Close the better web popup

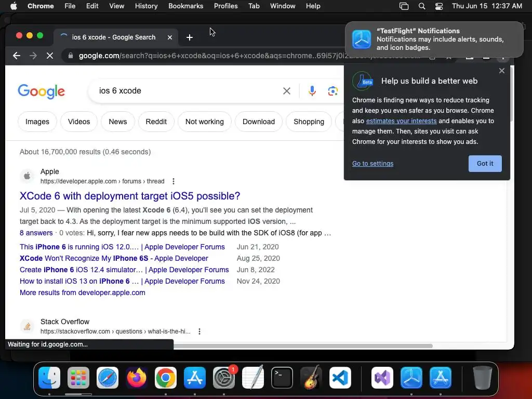(x=502, y=71)
